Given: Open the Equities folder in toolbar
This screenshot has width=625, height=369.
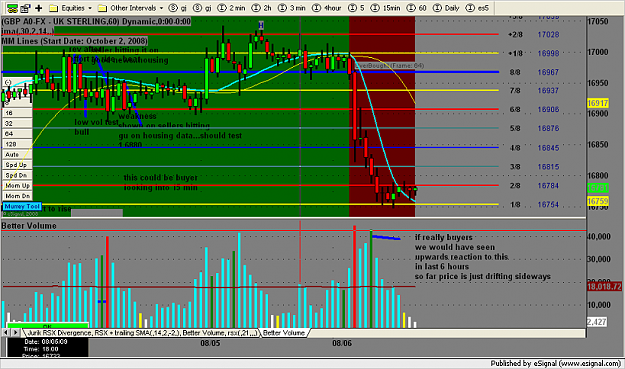Looking at the screenshot, I should (x=67, y=8).
